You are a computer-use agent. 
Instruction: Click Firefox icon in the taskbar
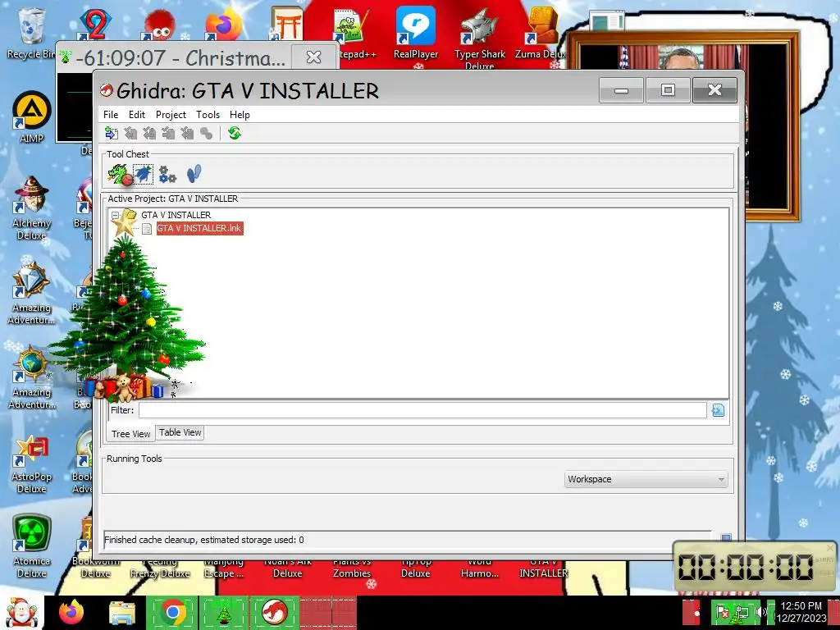coord(71,612)
